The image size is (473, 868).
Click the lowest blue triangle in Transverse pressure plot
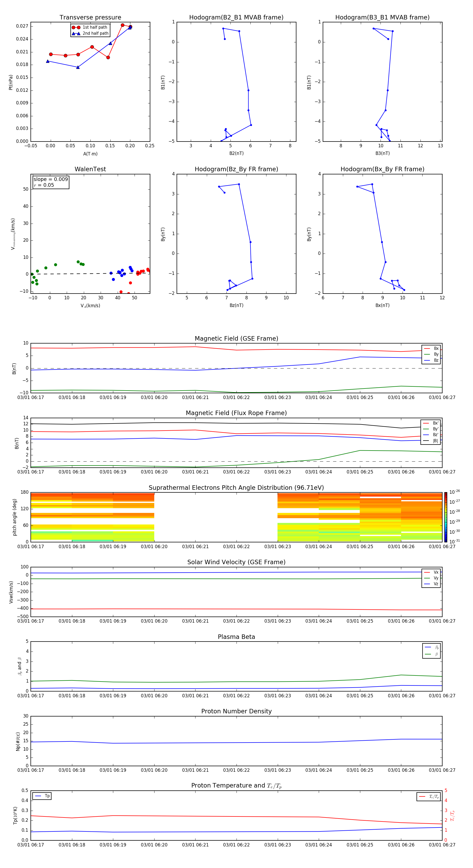pos(78,67)
